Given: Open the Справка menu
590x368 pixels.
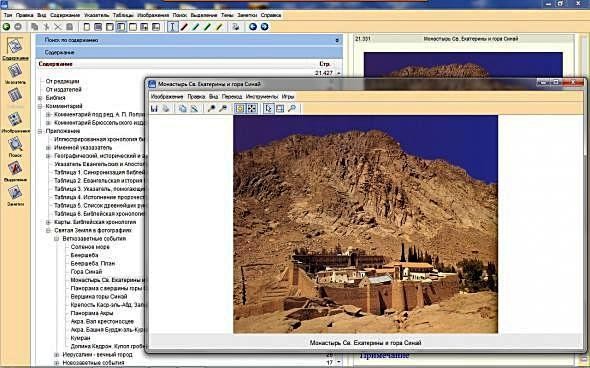Looking at the screenshot, I should [271, 15].
